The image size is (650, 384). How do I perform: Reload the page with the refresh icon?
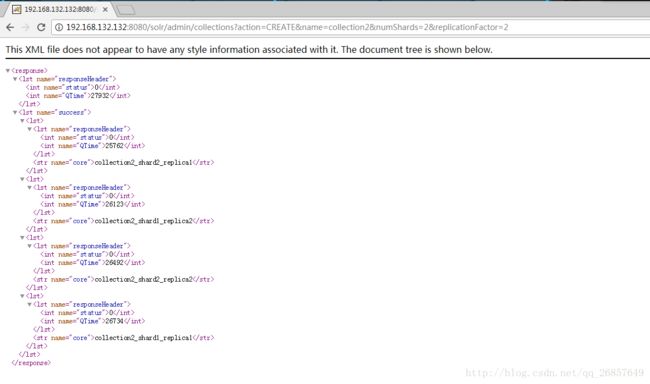tap(41, 27)
